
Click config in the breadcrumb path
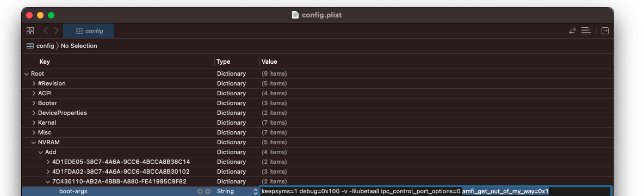tap(45, 46)
